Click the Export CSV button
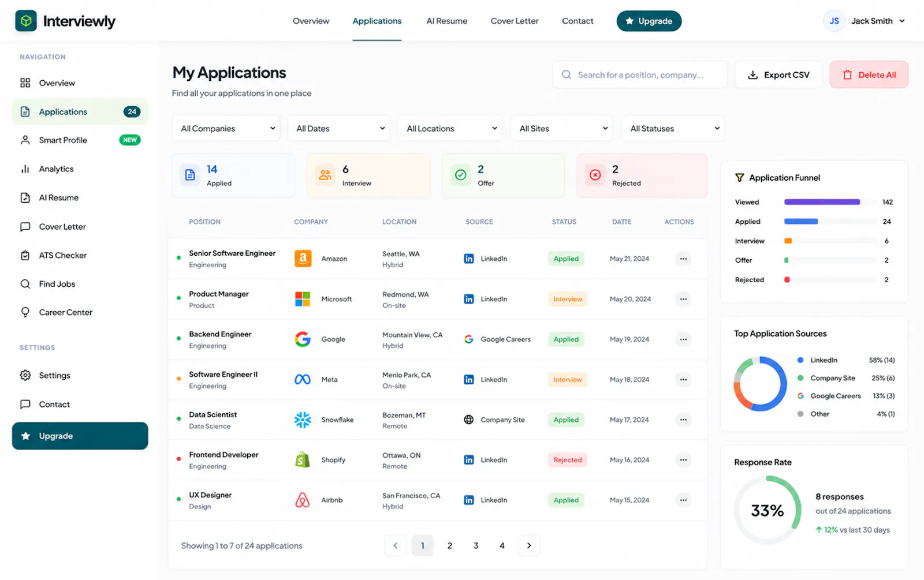Screen dimensions: 924x580 click(778, 75)
